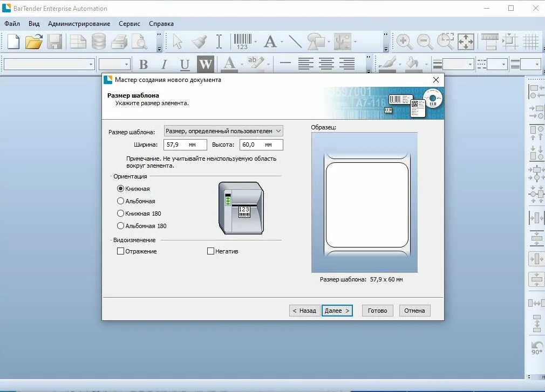Image resolution: width=545 pixels, height=392 pixels.
Task: Click the New document icon
Action: [13, 42]
